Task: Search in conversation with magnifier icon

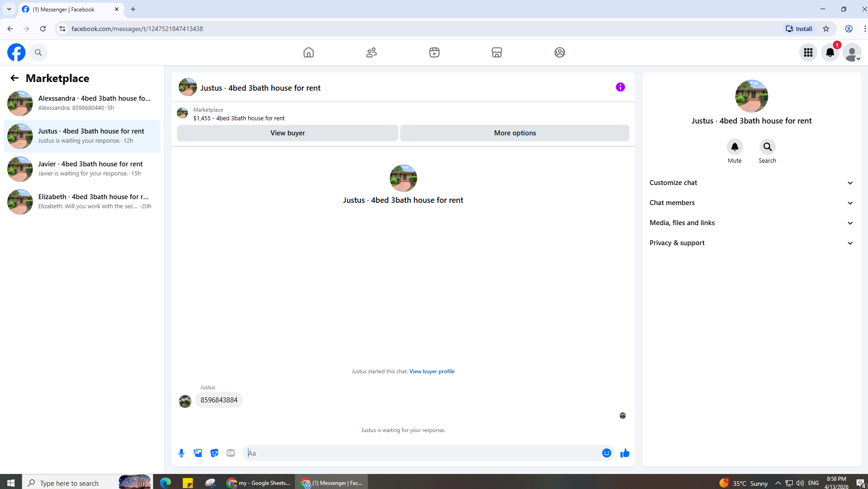Action: coord(768,147)
